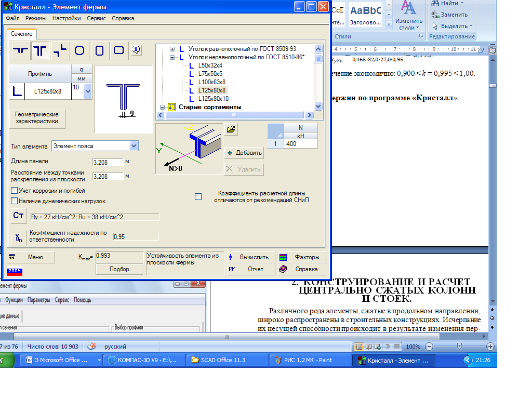Click zoom out minus in Word
This screenshot has width=532, height=399.
coord(429,347)
